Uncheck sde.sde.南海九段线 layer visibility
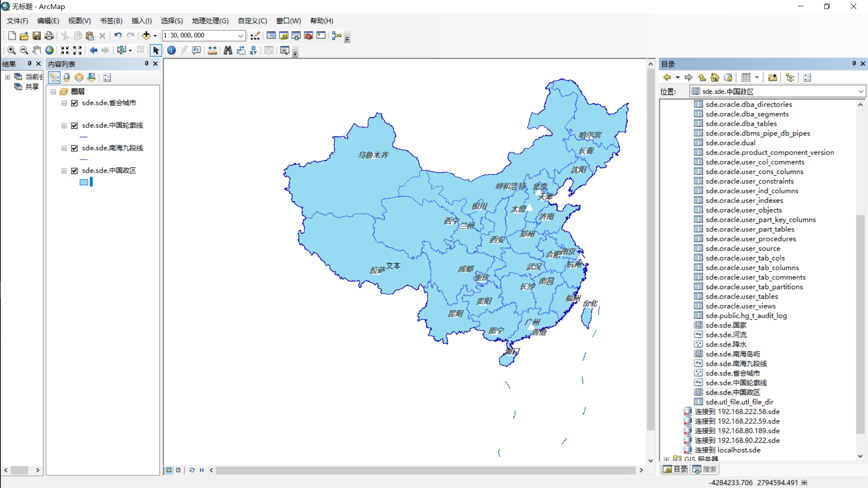Image resolution: width=868 pixels, height=488 pixels. click(75, 148)
